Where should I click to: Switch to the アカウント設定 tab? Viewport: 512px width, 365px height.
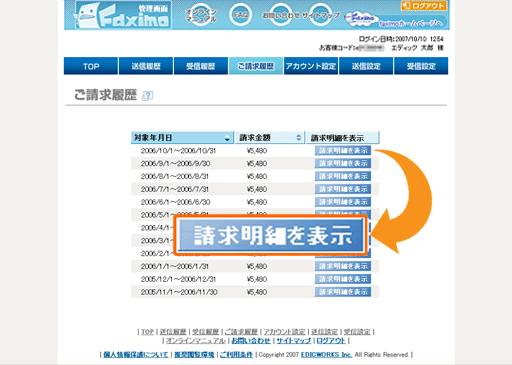pyautogui.click(x=311, y=66)
